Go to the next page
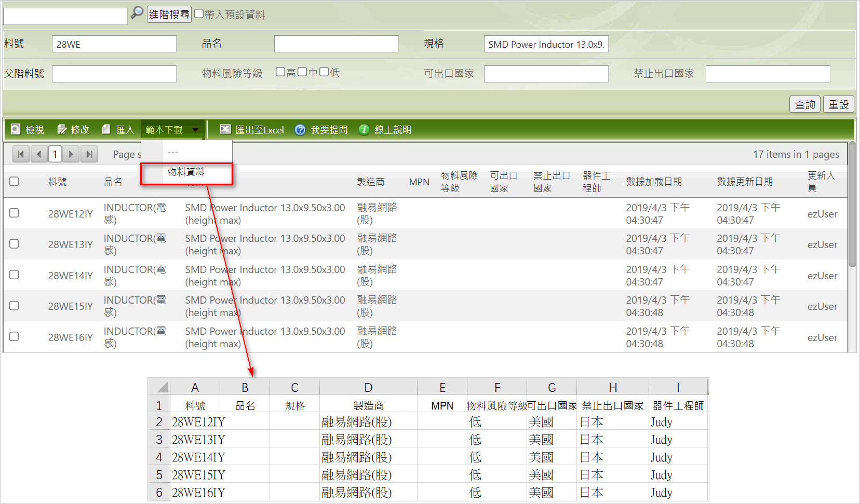The height and width of the screenshot is (504, 860). pyautogui.click(x=71, y=154)
